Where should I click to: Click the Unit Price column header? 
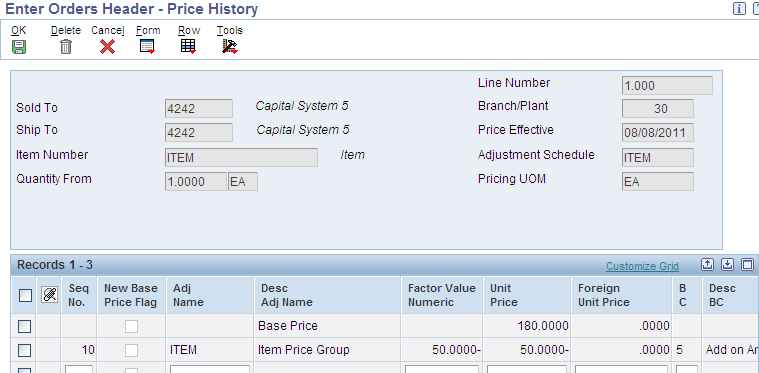[527, 295]
